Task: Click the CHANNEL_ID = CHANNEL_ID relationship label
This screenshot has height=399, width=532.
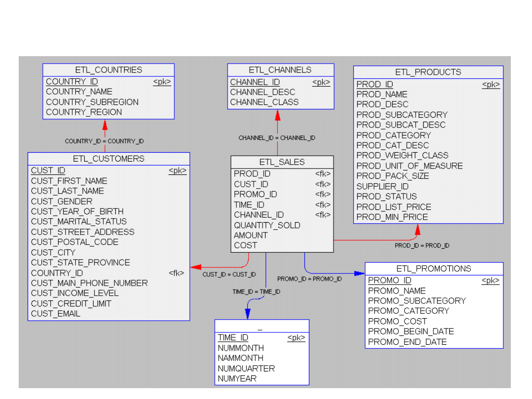Action: click(x=277, y=138)
